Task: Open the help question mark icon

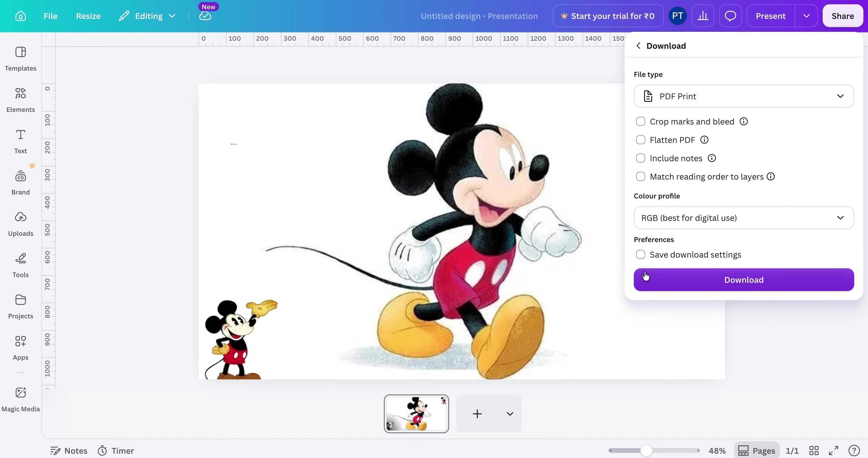Action: 854,451
